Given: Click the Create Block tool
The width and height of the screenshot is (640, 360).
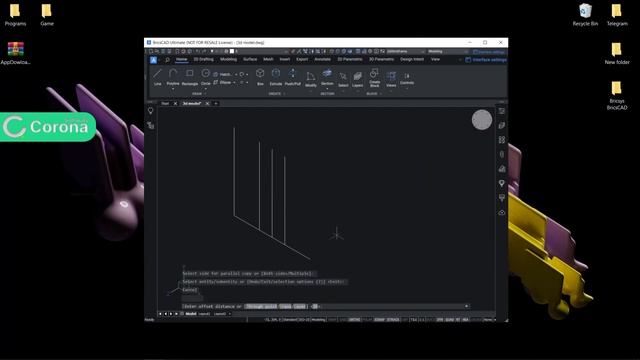Looking at the screenshot, I should point(375,78).
